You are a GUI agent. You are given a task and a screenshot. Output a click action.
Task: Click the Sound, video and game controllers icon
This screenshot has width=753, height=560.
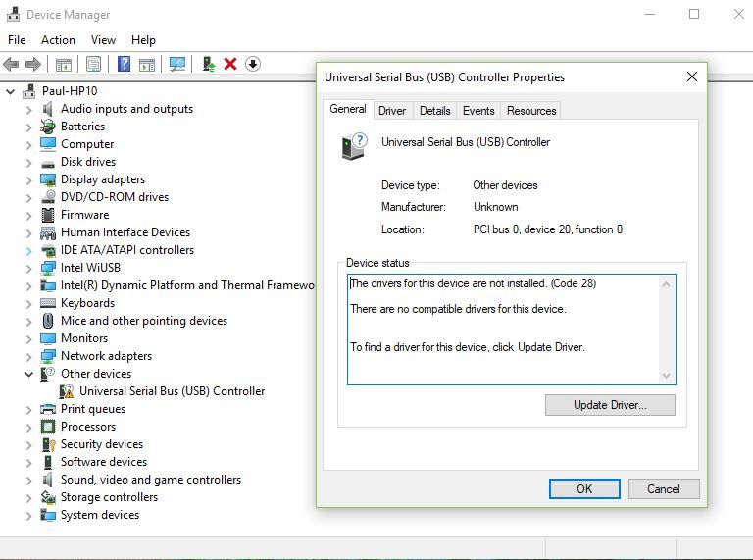click(x=47, y=480)
